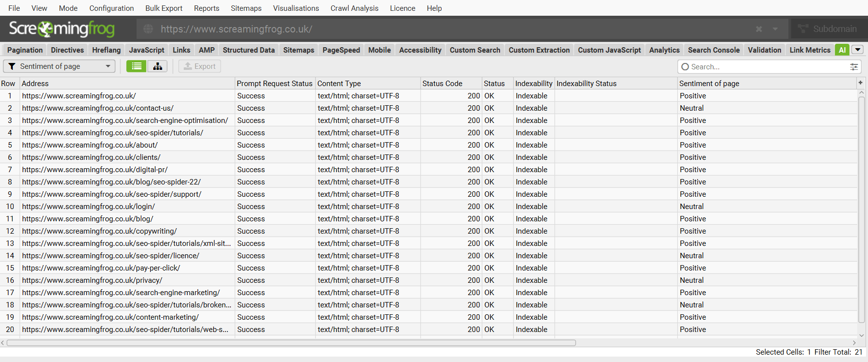The width and height of the screenshot is (868, 362).
Task: Open search filter options icon
Action: [x=854, y=66]
